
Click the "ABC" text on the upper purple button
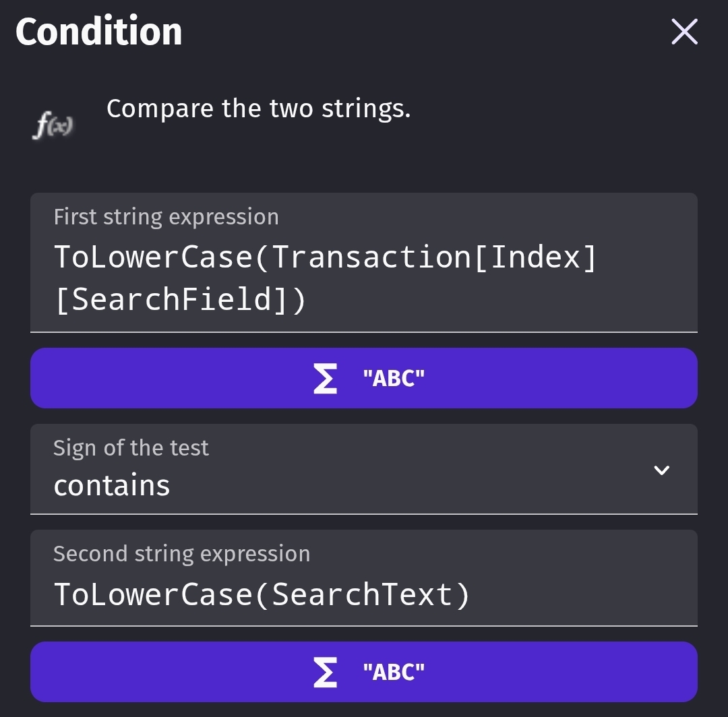[x=394, y=379]
